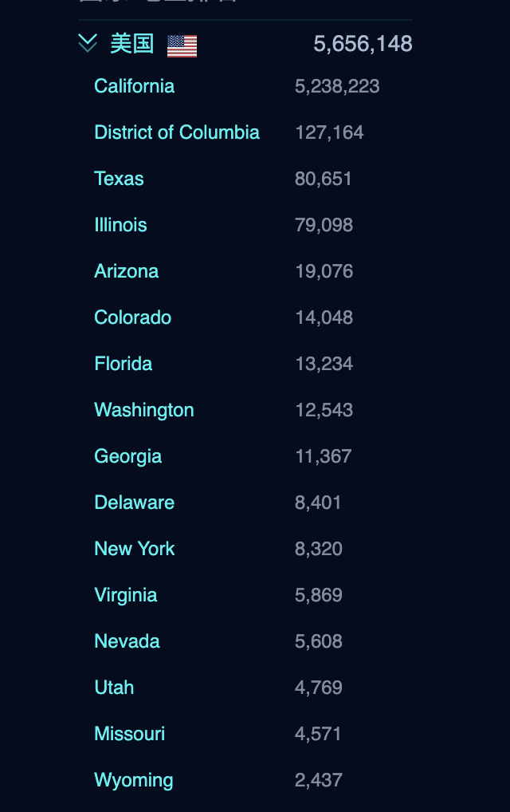Click the Delaware link
Viewport: 510px width, 812px height.
coord(134,503)
